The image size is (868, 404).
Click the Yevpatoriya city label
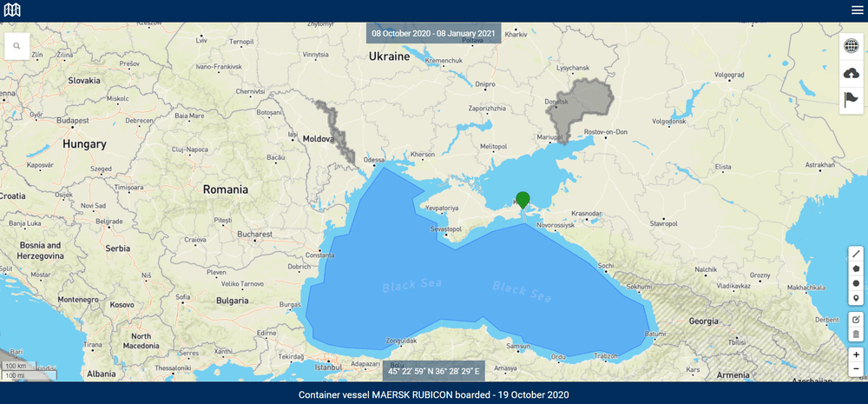coord(443,209)
